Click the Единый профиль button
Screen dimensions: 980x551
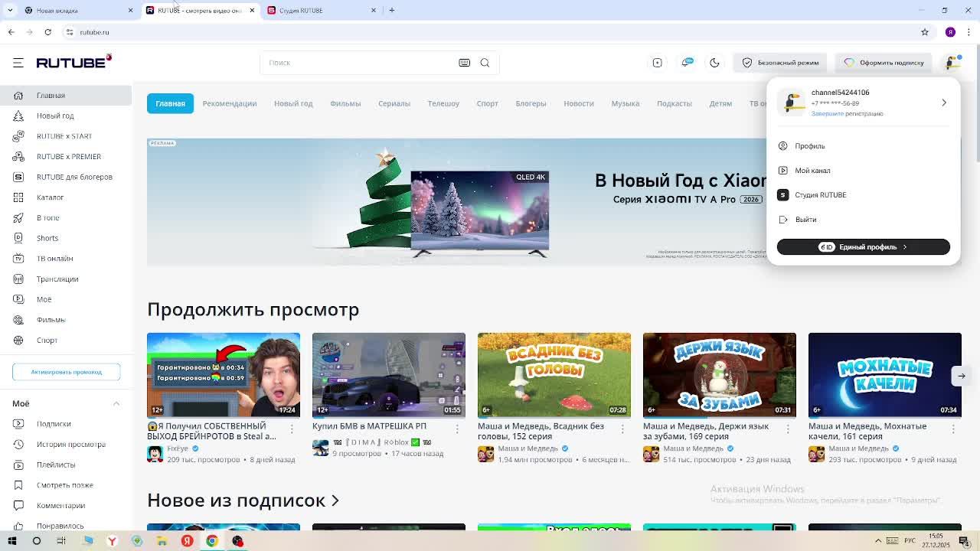[x=864, y=247]
